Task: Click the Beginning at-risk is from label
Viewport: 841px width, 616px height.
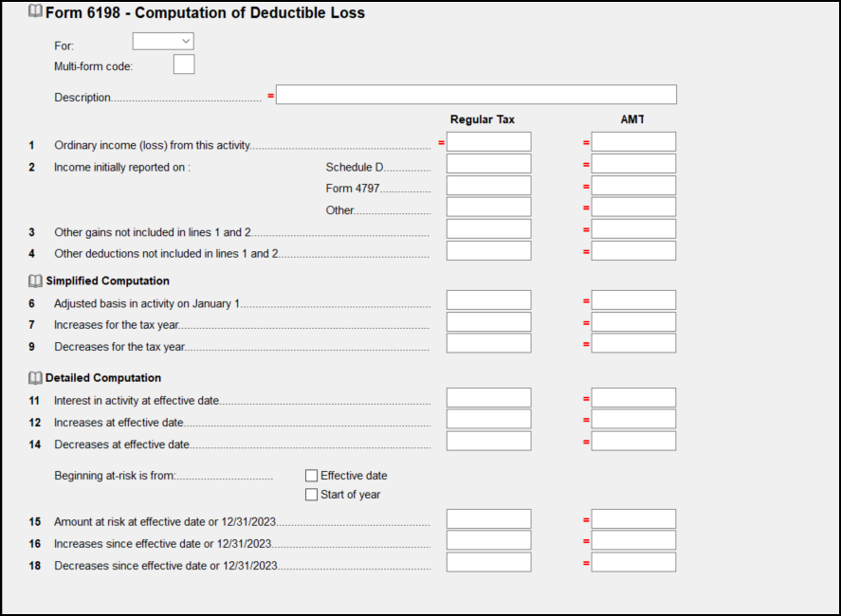Action: coord(115,476)
